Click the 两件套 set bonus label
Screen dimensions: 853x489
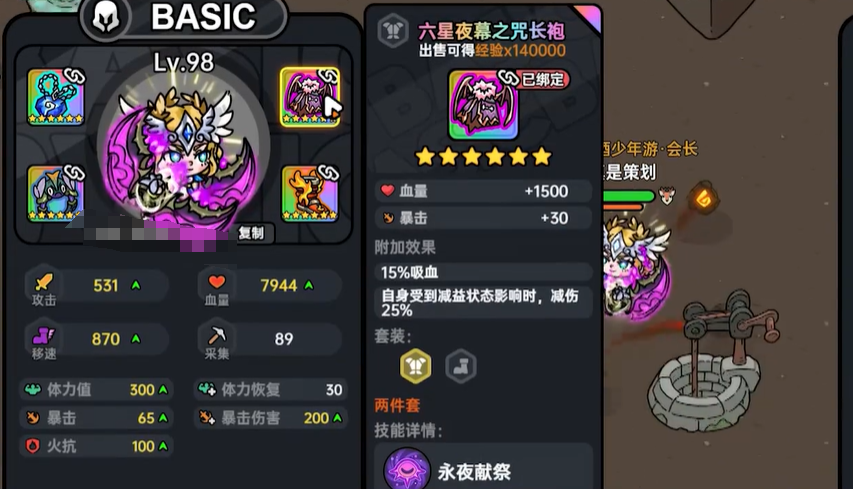pos(397,405)
